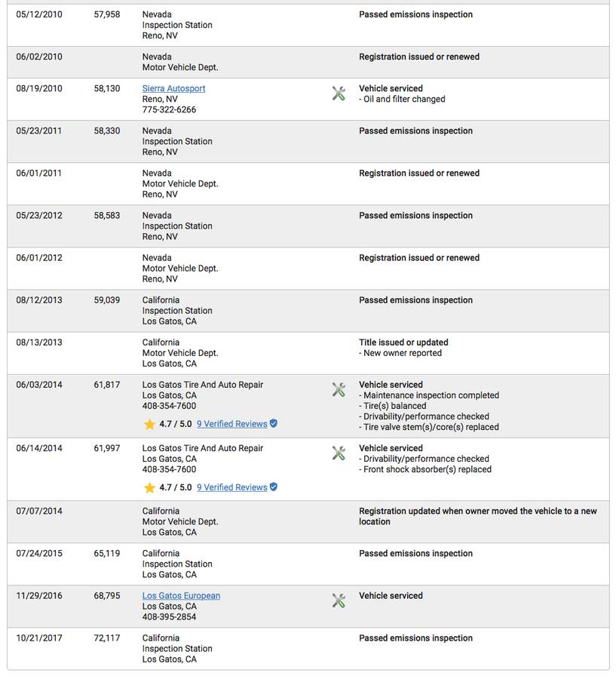Click the 08/13/2013 Title issued or updated entry

[x=403, y=342]
